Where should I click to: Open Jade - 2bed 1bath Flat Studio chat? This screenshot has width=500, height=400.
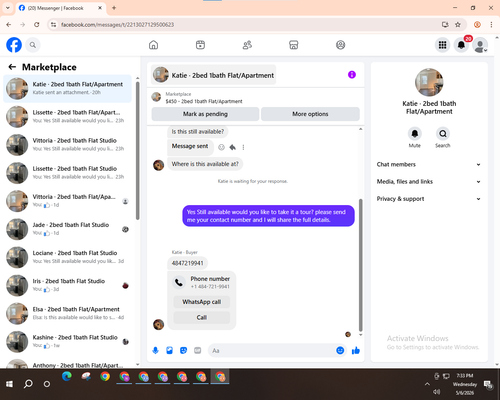click(x=67, y=229)
